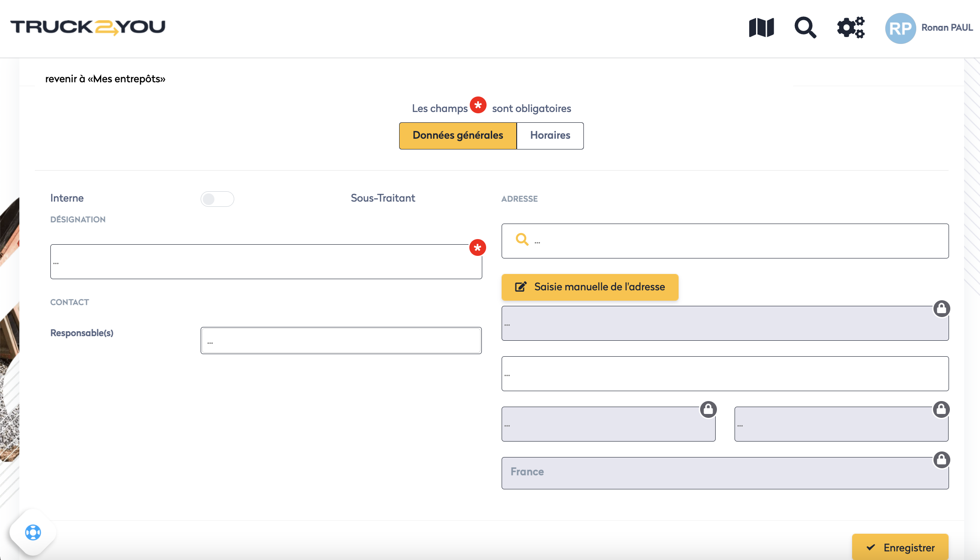The height and width of the screenshot is (560, 980).
Task: Click the orange address search magnifier
Action: pos(522,240)
